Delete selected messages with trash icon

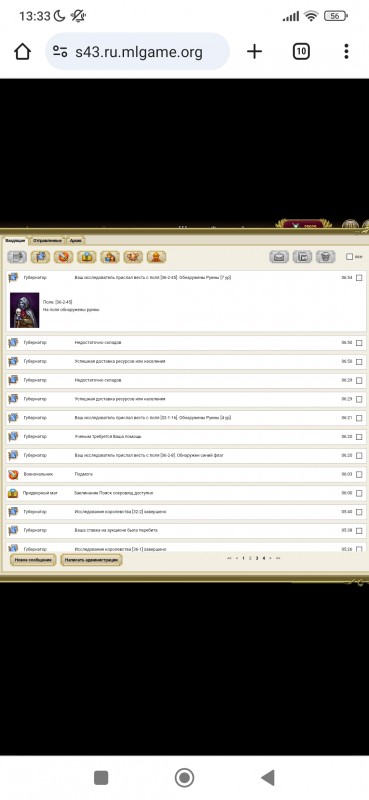click(326, 257)
